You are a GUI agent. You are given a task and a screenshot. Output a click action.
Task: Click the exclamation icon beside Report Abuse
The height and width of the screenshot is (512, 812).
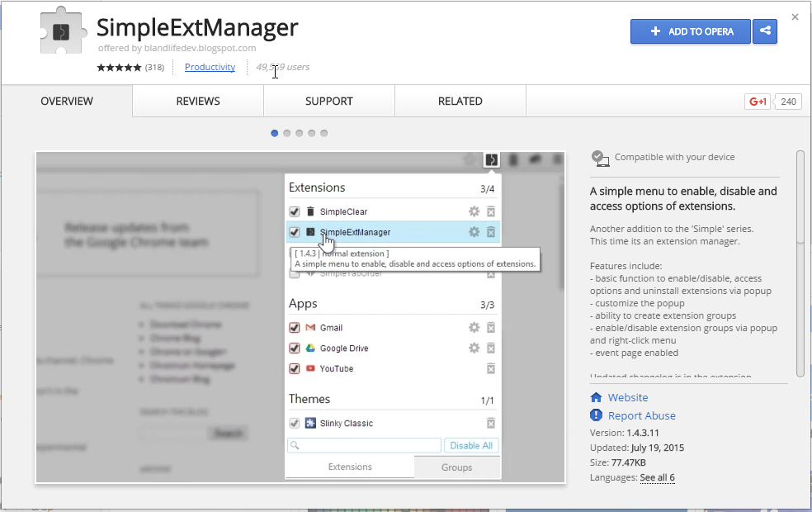click(x=596, y=415)
